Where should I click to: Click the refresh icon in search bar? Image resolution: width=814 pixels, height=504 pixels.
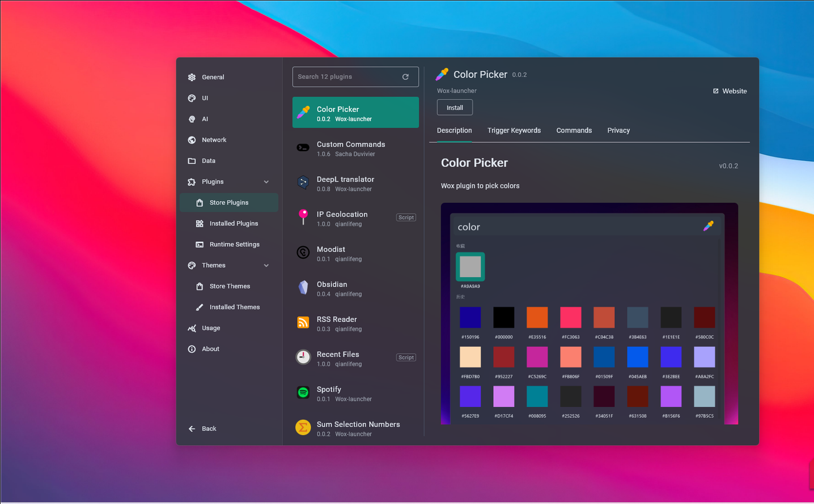pyautogui.click(x=406, y=76)
